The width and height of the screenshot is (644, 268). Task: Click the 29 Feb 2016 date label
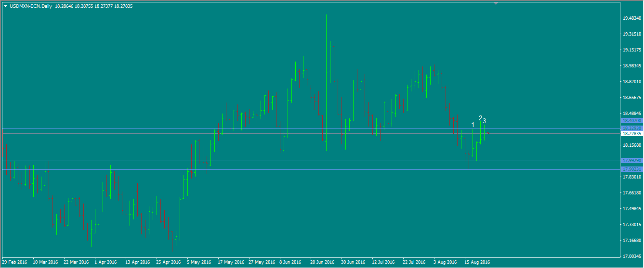click(14, 263)
